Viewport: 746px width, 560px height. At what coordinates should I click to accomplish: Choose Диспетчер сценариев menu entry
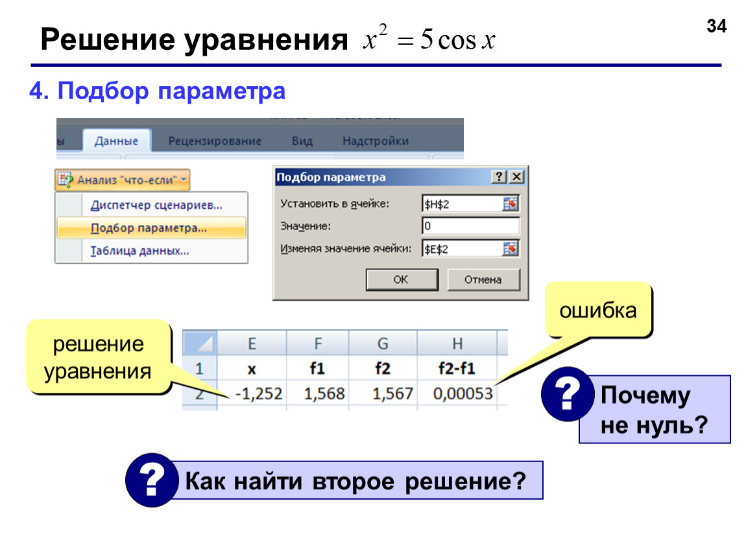[x=151, y=205]
